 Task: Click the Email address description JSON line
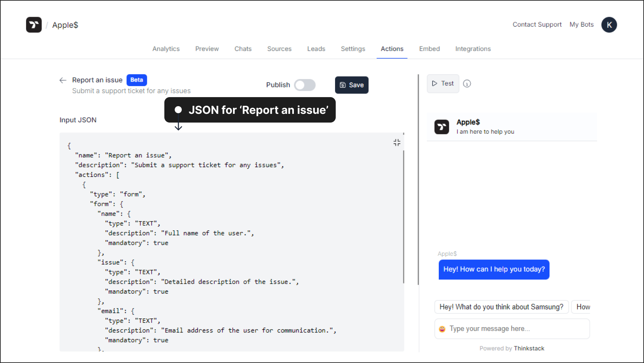[221, 331]
